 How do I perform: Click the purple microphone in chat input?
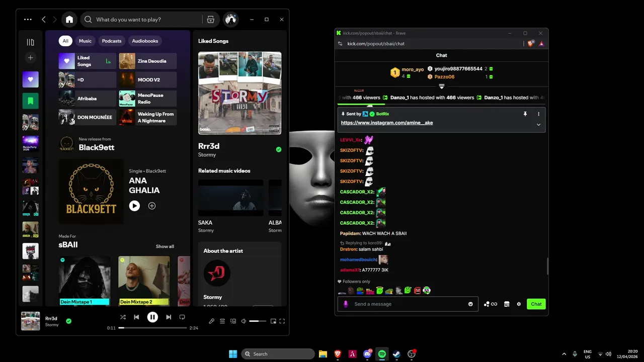pos(346,304)
